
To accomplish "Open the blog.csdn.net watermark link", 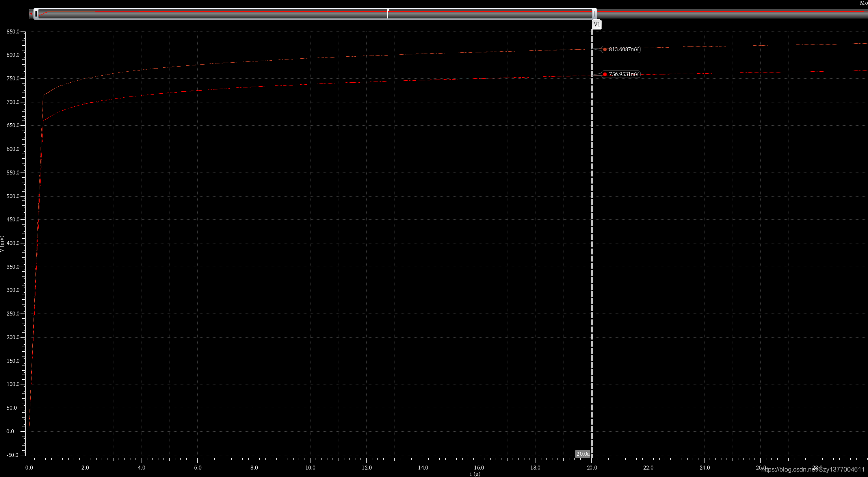I will [x=812, y=470].
